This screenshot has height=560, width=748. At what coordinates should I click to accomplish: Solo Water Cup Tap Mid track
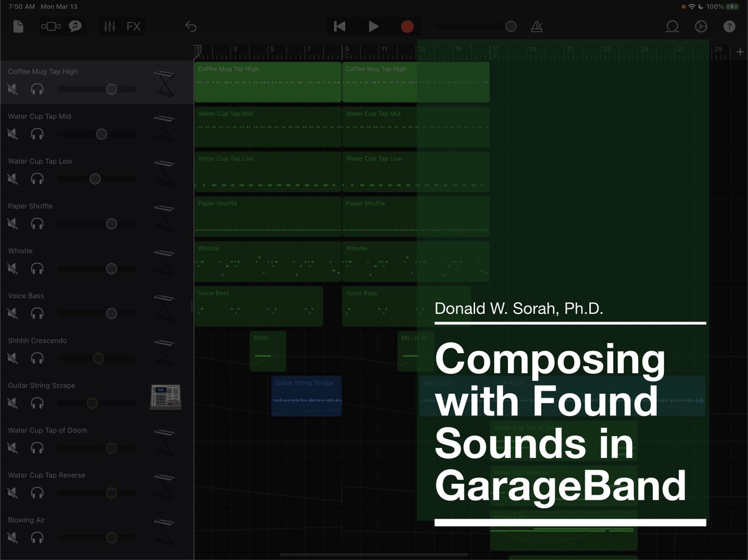[x=37, y=134]
